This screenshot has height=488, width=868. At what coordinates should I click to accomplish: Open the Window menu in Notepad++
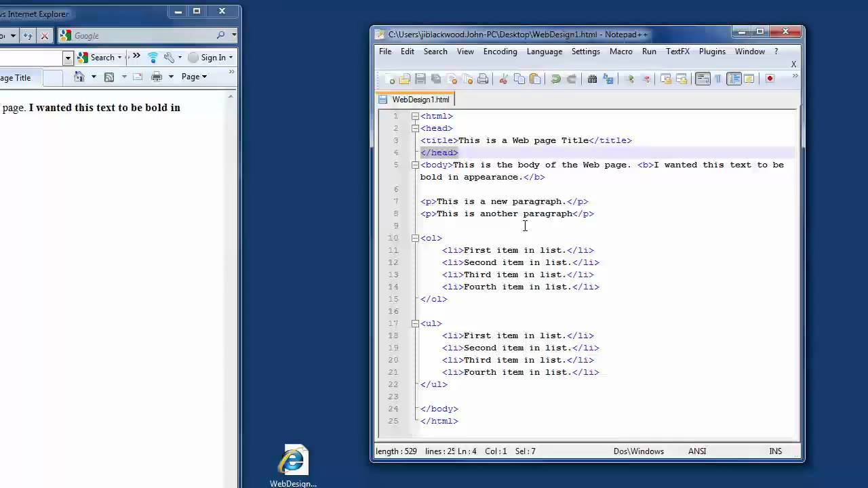[x=750, y=52]
